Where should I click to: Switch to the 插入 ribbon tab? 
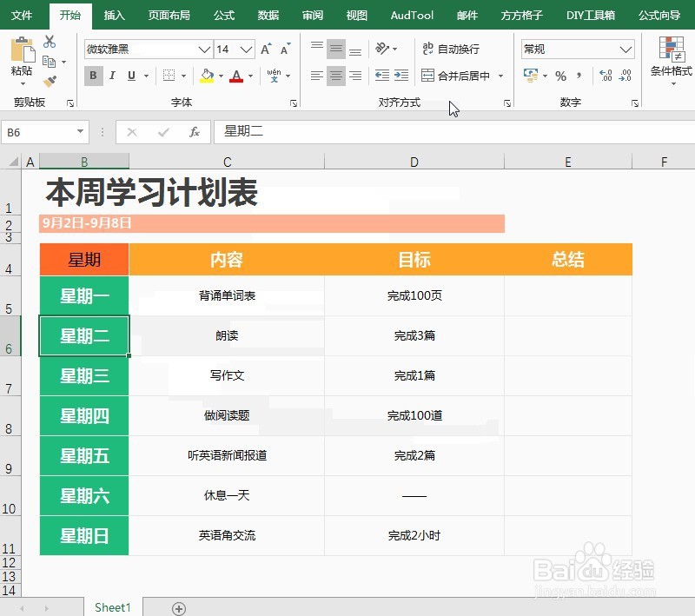[x=114, y=15]
